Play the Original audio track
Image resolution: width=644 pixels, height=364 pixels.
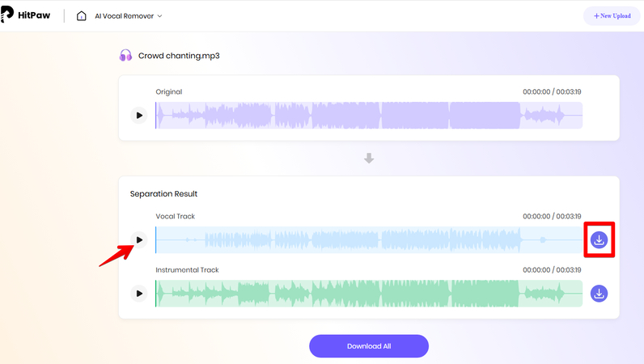click(x=139, y=116)
